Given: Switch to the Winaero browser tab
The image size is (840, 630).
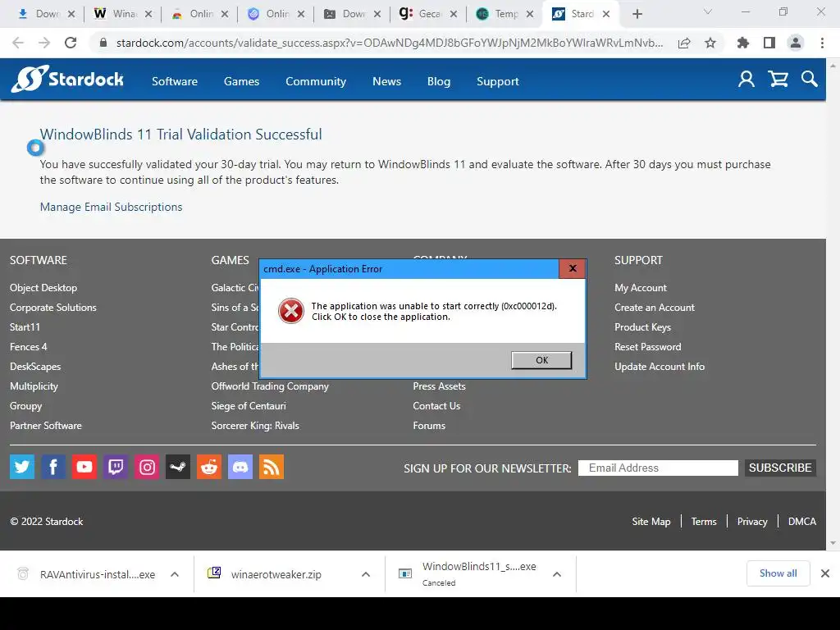Looking at the screenshot, I should 121,14.
